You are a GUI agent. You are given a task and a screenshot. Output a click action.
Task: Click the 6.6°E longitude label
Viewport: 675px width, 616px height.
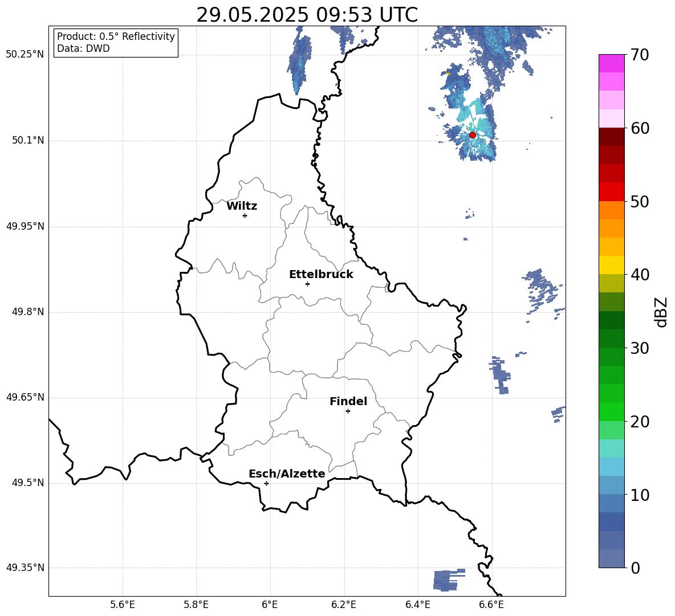click(491, 605)
